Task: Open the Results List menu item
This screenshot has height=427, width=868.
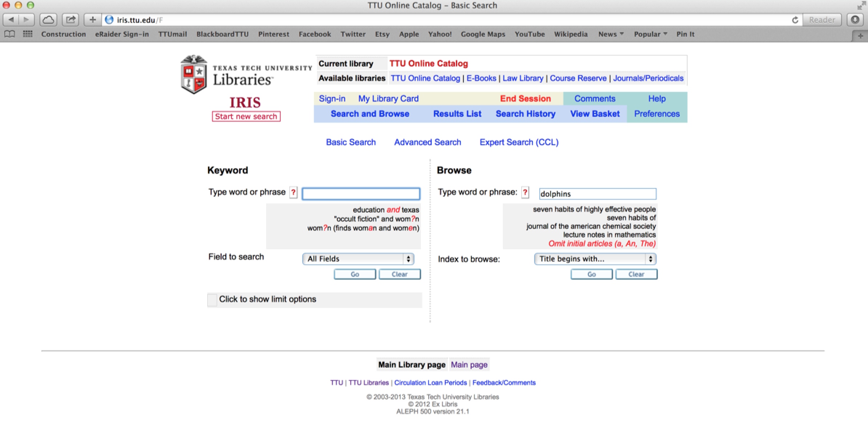Action: pos(457,114)
